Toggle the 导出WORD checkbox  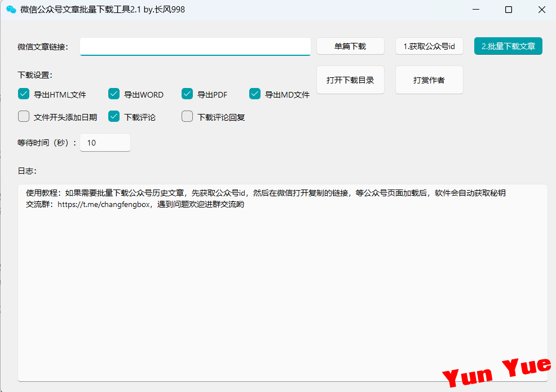point(114,94)
